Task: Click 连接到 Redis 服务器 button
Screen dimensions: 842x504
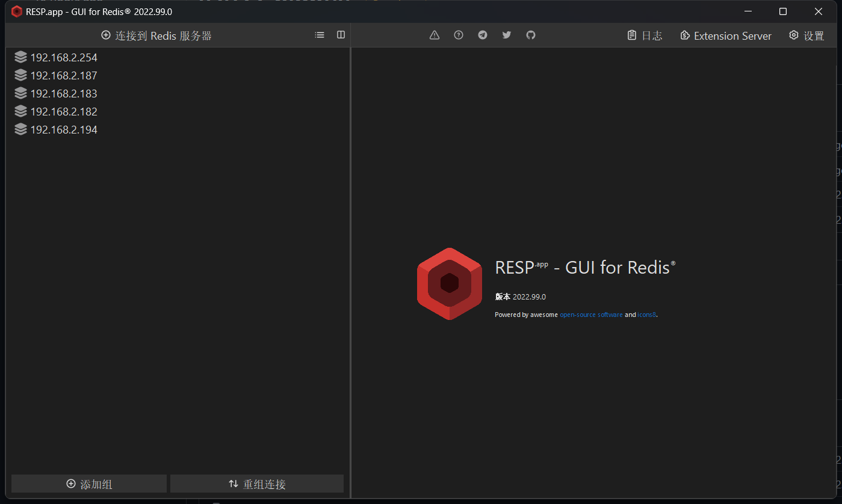Action: point(156,36)
